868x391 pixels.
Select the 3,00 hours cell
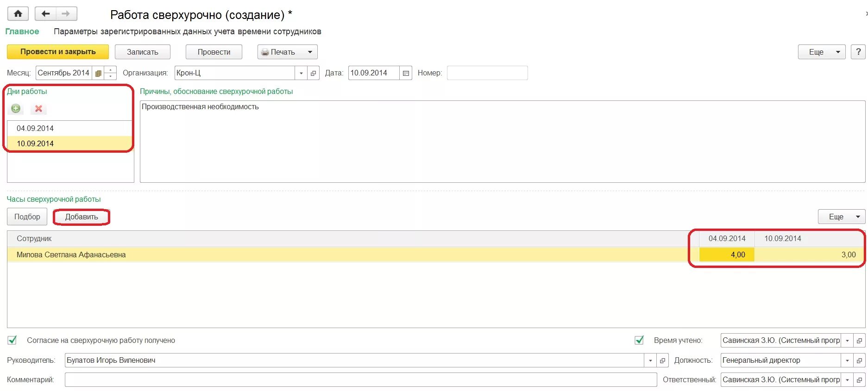tap(810, 254)
